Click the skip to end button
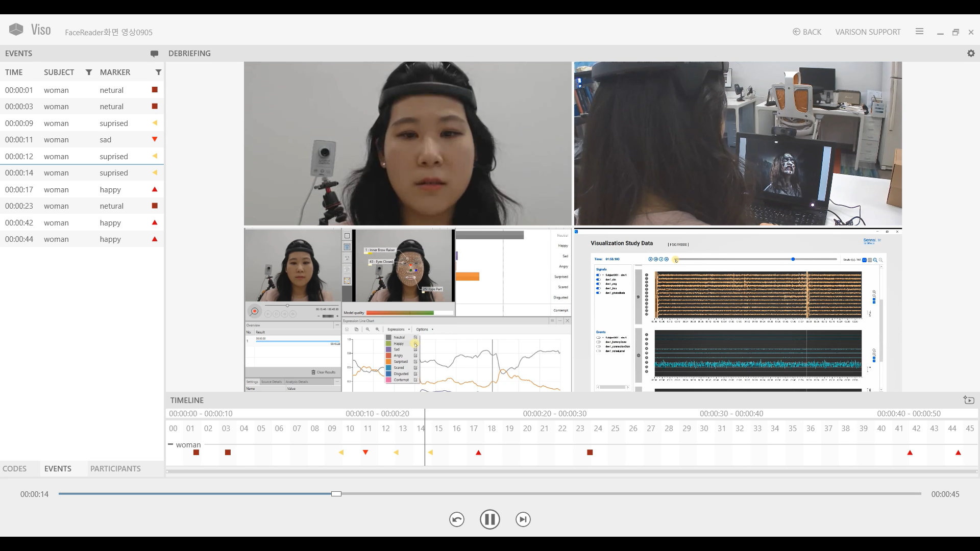Viewport: 980px width, 551px height. click(523, 519)
